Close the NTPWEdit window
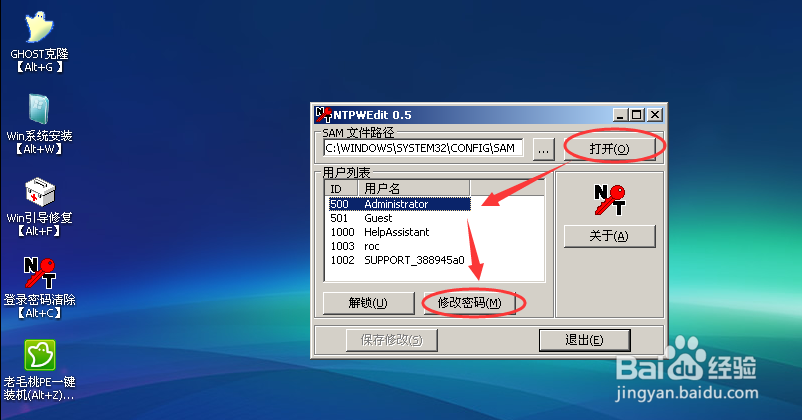This screenshot has width=802, height=420. [x=655, y=115]
